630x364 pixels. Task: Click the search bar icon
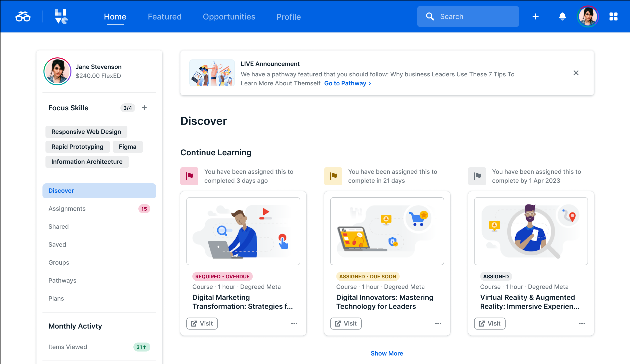(x=430, y=16)
